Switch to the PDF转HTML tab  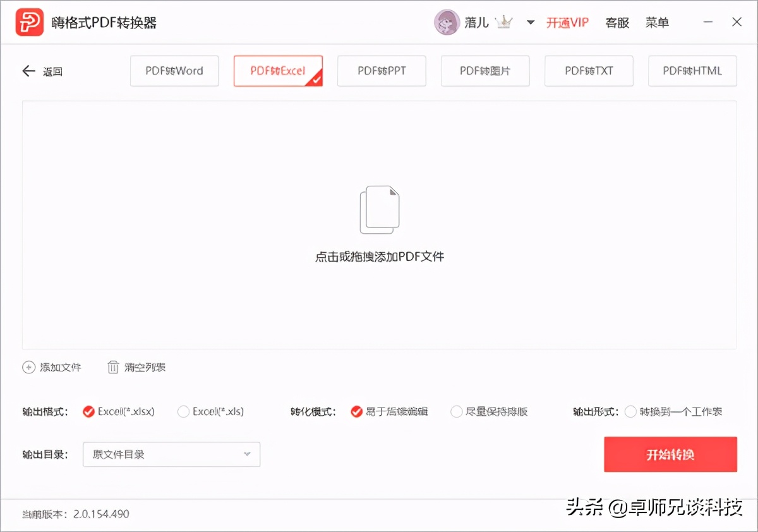(x=692, y=71)
